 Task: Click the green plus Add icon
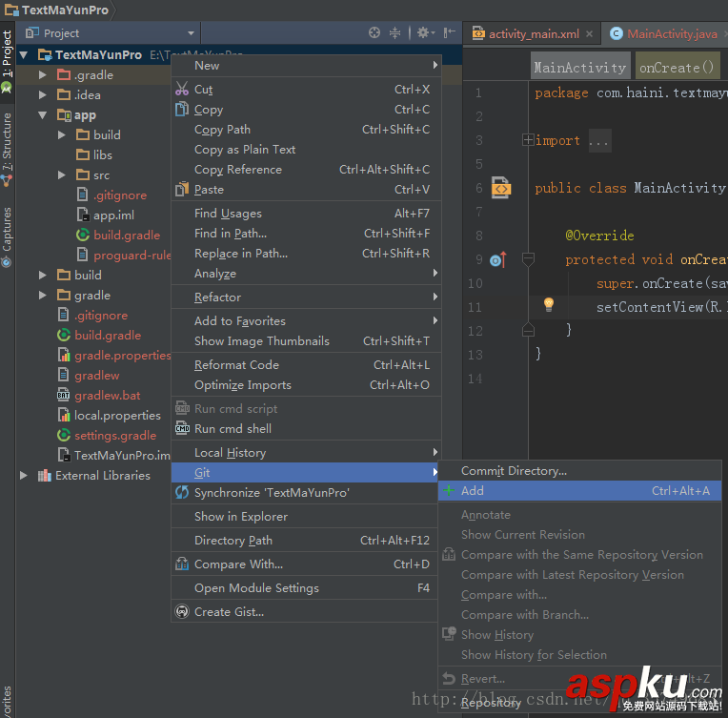[449, 490]
